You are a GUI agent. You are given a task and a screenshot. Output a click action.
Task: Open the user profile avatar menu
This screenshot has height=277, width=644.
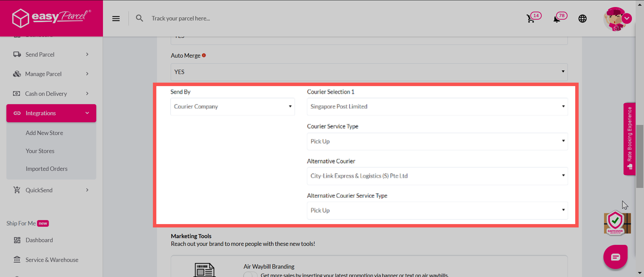(617, 19)
